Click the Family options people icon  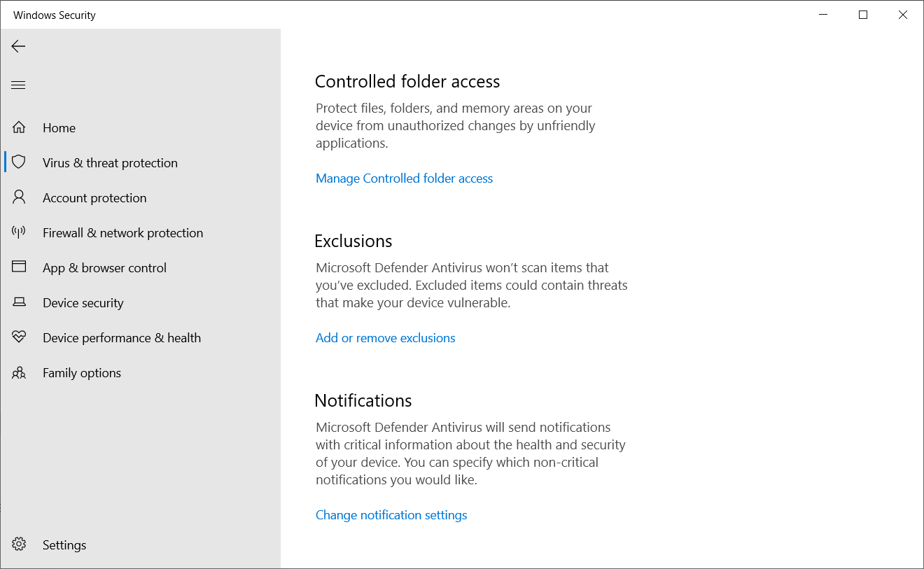click(x=19, y=372)
